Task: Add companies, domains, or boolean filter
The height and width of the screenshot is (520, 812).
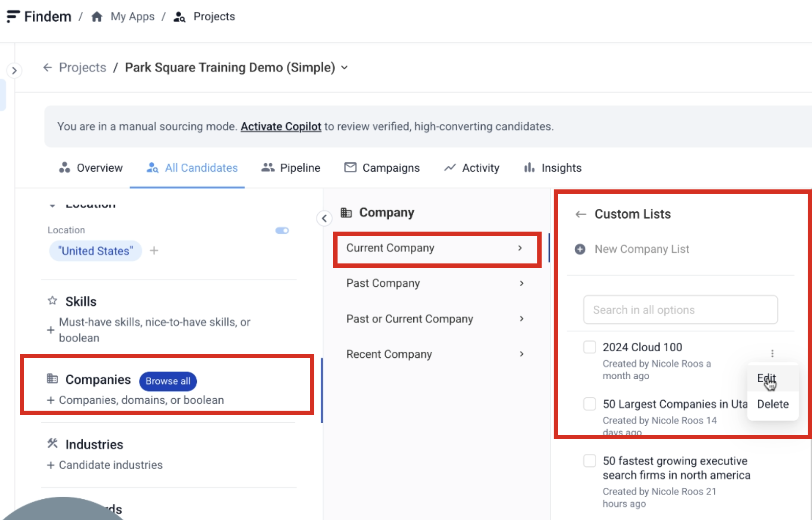Action: pos(135,400)
